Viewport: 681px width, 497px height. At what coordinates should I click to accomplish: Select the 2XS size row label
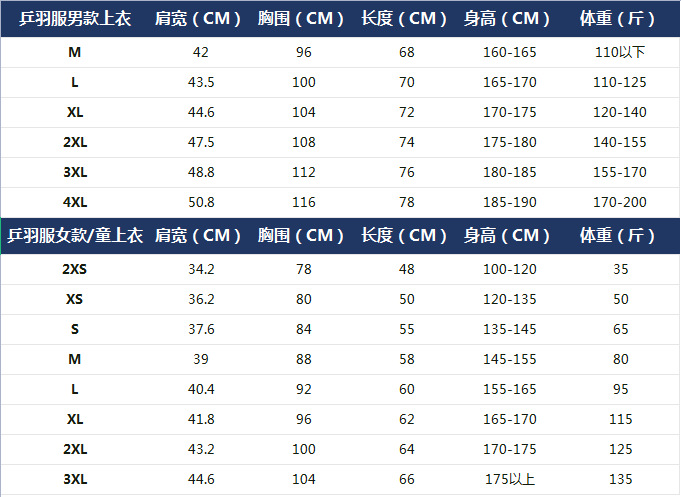(75, 269)
